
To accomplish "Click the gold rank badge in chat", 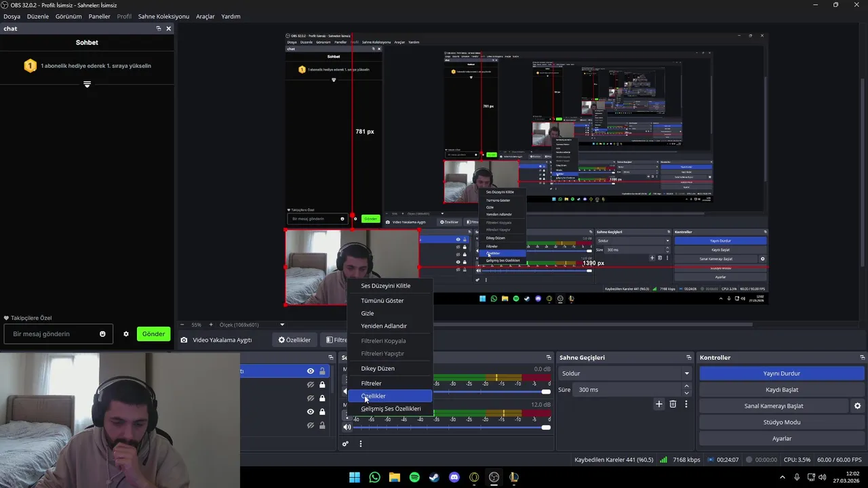I will point(30,66).
